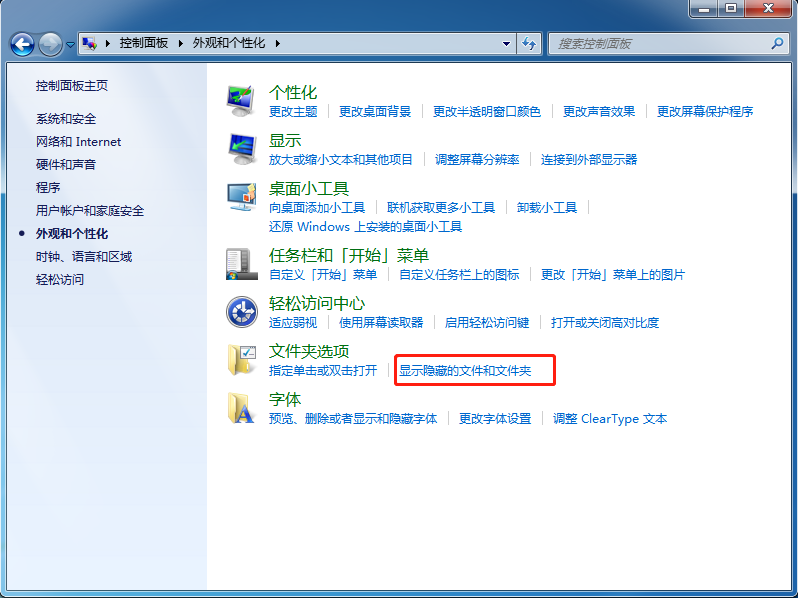Click 更改「开始」菜单上的图片
This screenshot has width=798, height=598.
coord(613,274)
